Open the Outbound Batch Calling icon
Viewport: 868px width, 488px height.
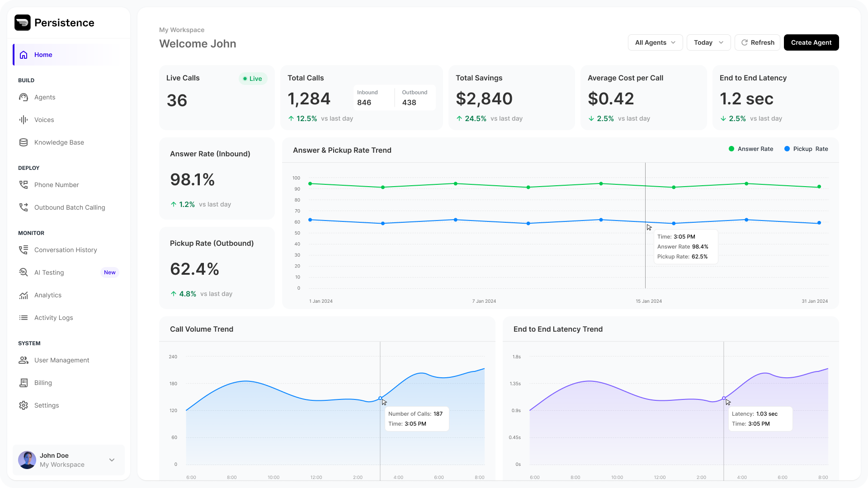(x=24, y=207)
